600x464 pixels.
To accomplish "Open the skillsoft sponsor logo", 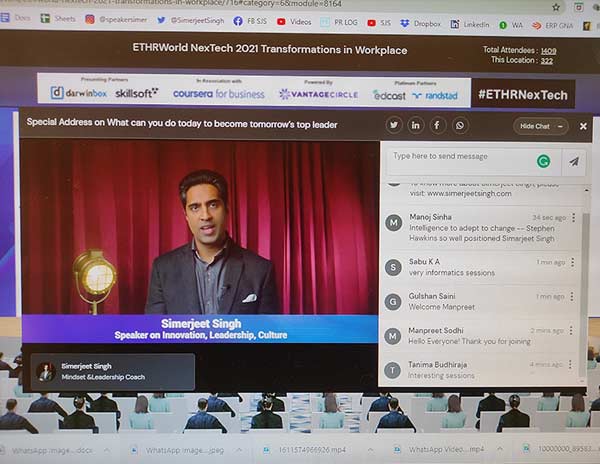I will [137, 93].
